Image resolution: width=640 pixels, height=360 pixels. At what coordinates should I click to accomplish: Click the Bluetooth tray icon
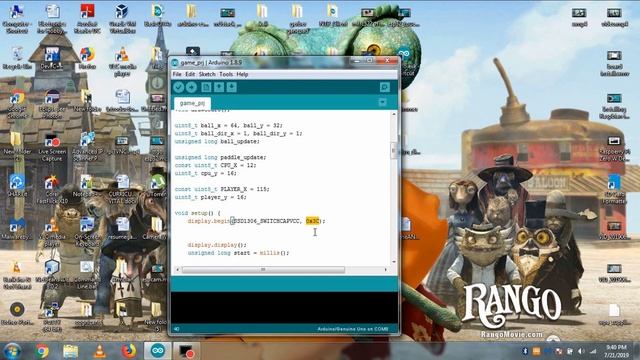pyautogui.click(x=525, y=351)
